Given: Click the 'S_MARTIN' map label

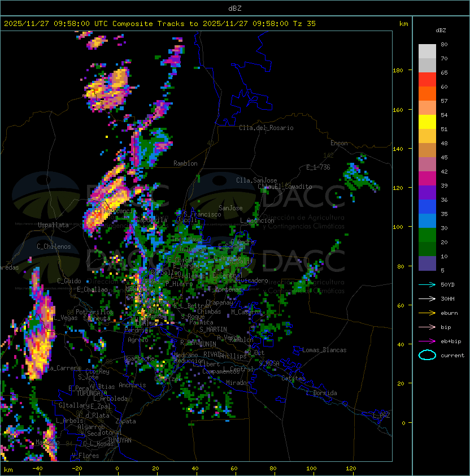Looking at the screenshot, I should pyautogui.click(x=213, y=330).
